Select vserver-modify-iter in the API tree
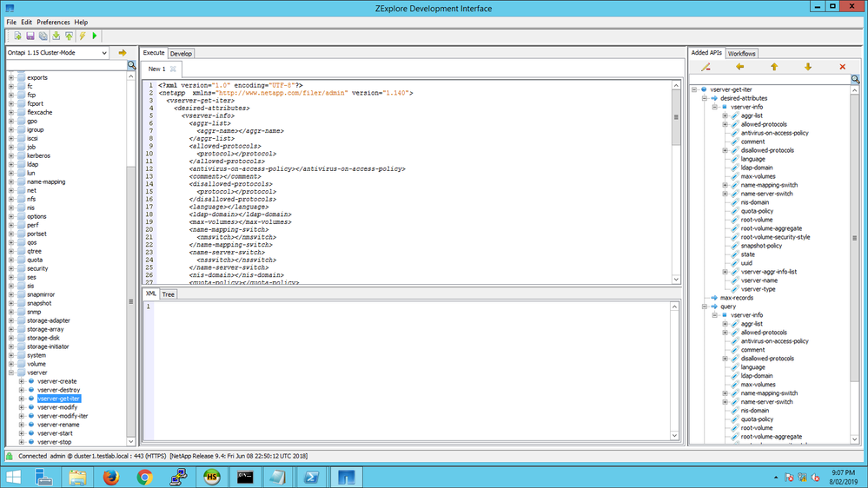Screen dimensions: 868x488 coord(63,416)
